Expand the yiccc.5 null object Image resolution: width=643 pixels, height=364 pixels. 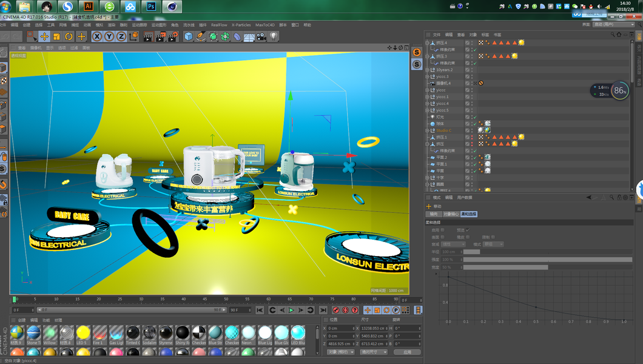pos(427,110)
